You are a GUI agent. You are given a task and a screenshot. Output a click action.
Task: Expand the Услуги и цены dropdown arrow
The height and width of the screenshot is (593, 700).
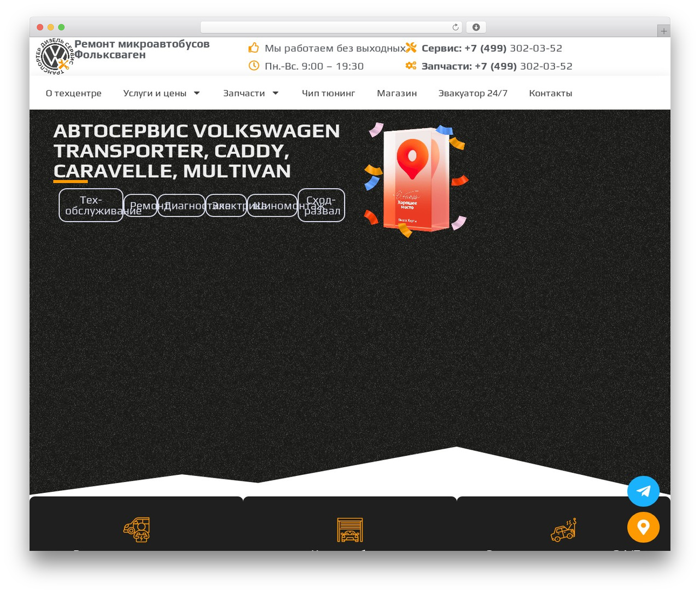197,93
